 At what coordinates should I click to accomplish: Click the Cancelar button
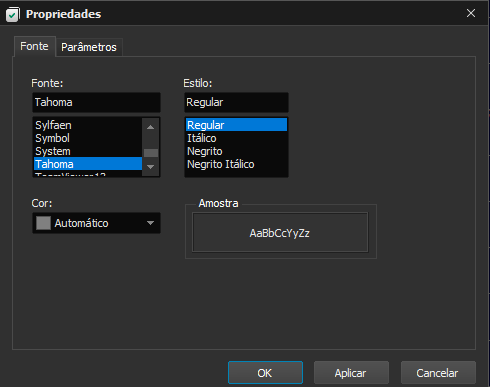click(x=438, y=373)
